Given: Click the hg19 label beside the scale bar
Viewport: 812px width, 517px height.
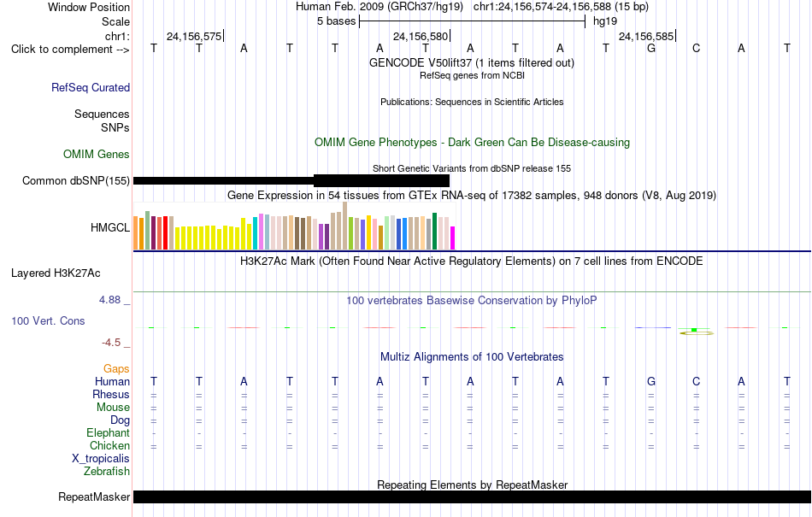Looking at the screenshot, I should click(x=605, y=21).
